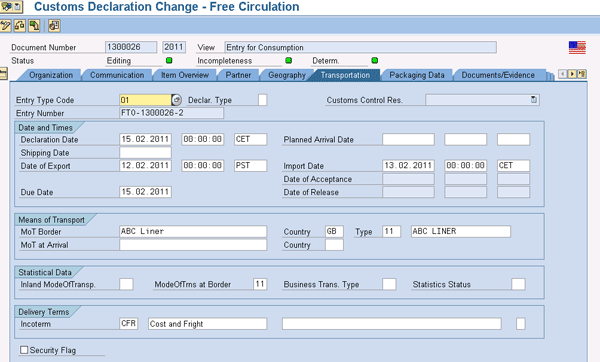
Task: Click the ABC LINER type description field
Action: [461, 232]
